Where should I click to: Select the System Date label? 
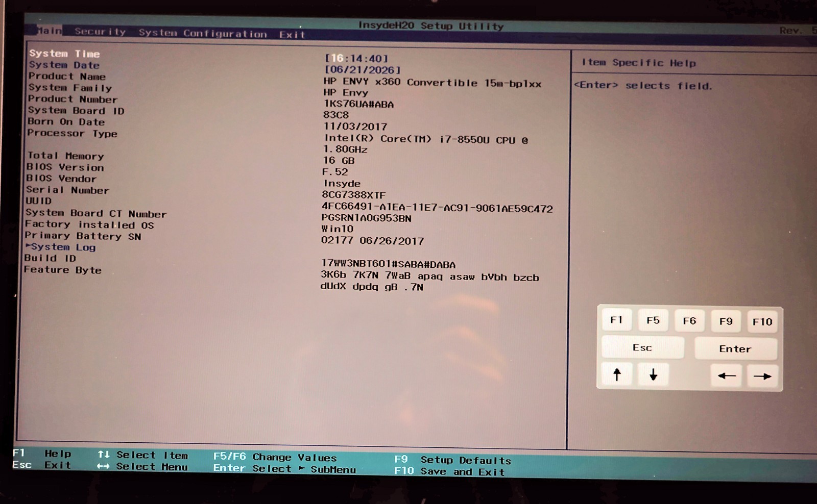coord(64,65)
